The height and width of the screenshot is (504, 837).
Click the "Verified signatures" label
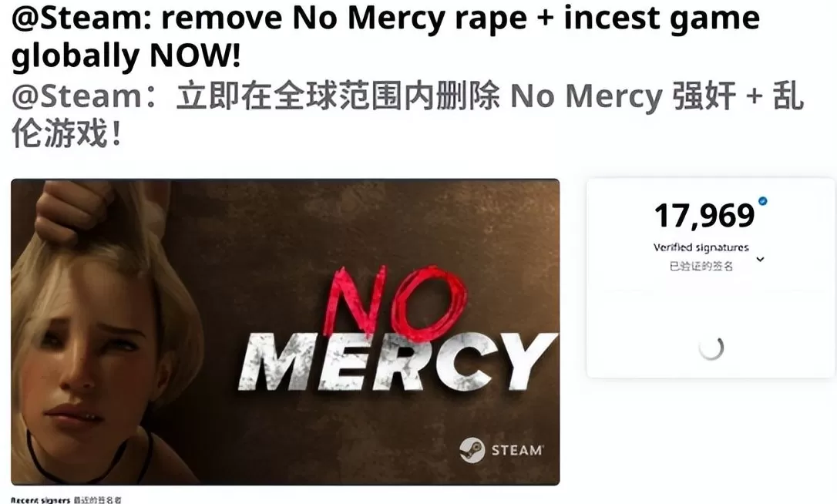[x=701, y=247]
